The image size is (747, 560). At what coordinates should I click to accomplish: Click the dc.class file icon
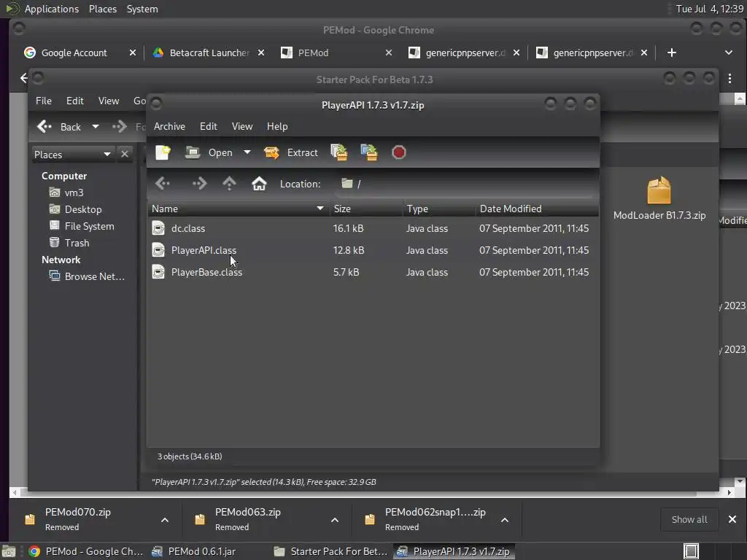coord(158,228)
